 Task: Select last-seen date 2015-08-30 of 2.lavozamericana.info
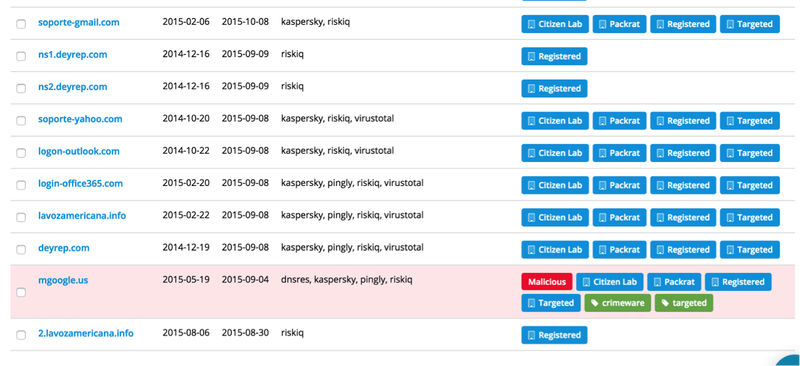tap(245, 333)
